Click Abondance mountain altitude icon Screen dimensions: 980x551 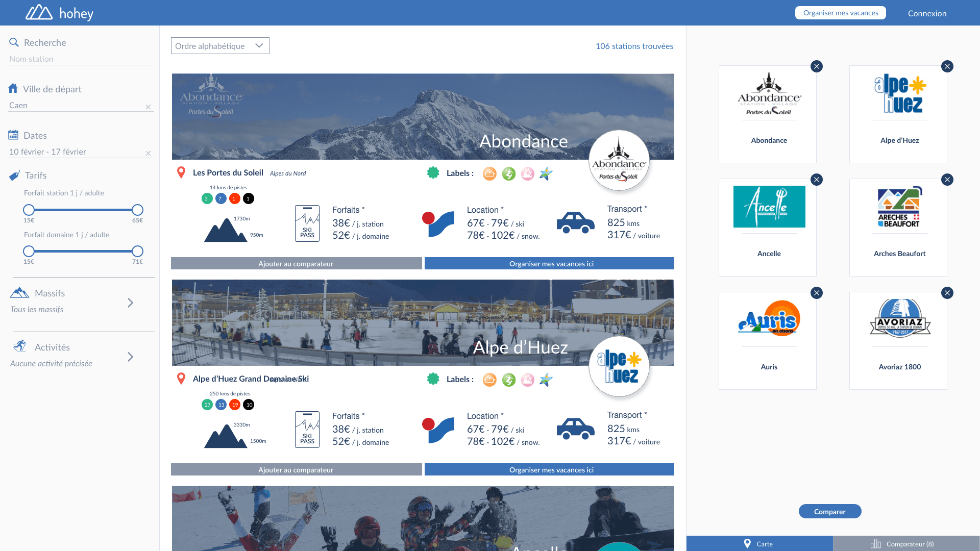coord(226,230)
